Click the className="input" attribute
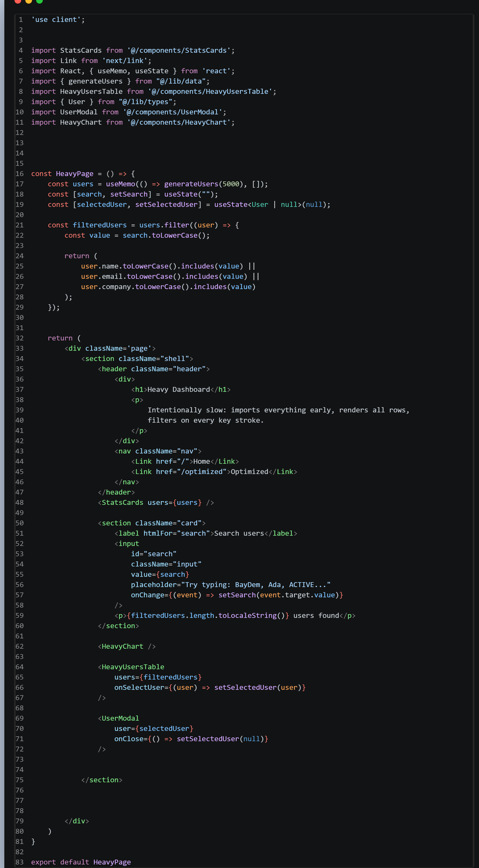Viewport: 479px width, 868px height. pos(166,564)
